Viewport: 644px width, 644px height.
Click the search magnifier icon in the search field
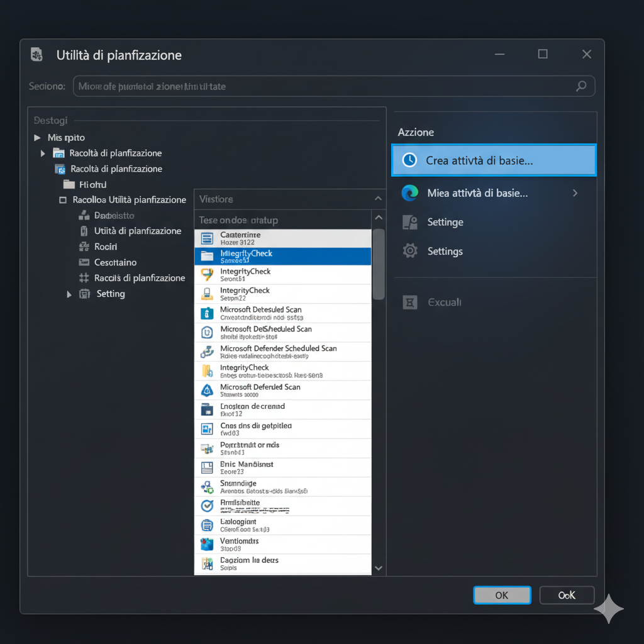(581, 86)
